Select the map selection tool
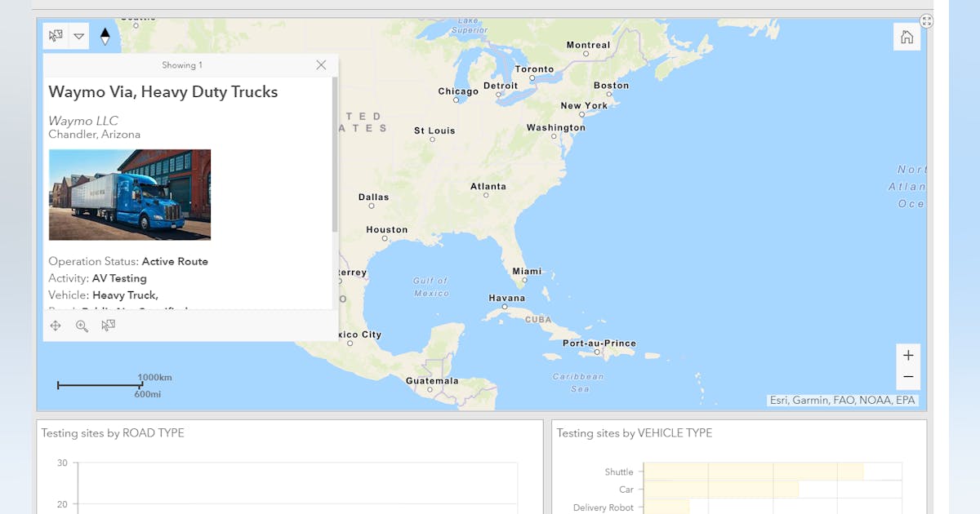 54,36
